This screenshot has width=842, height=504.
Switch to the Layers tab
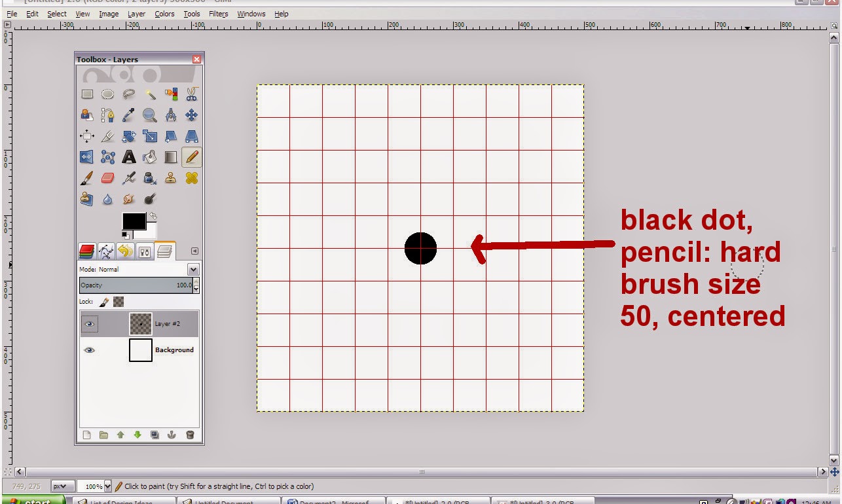click(x=164, y=251)
